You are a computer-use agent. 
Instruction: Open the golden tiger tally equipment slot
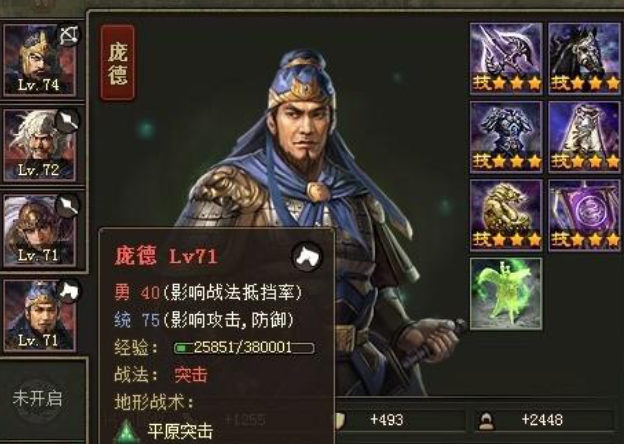coord(506,215)
